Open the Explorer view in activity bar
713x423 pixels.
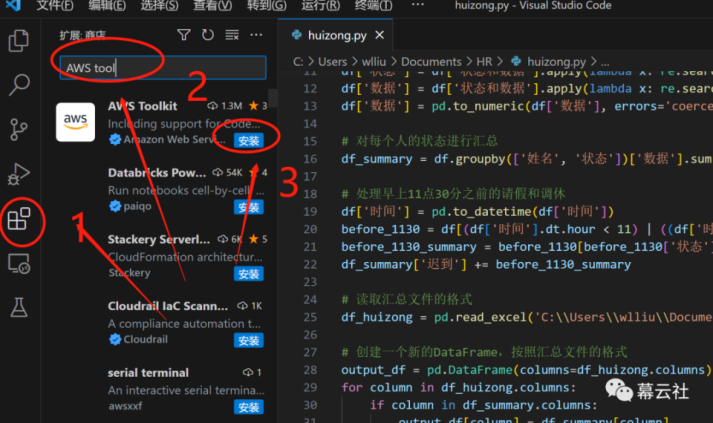pyautogui.click(x=19, y=41)
